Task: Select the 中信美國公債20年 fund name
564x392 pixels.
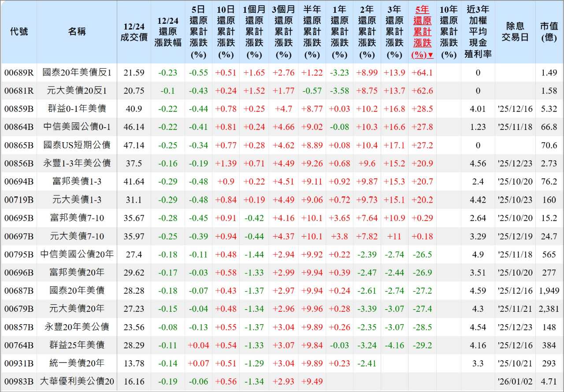Action: 77,254
